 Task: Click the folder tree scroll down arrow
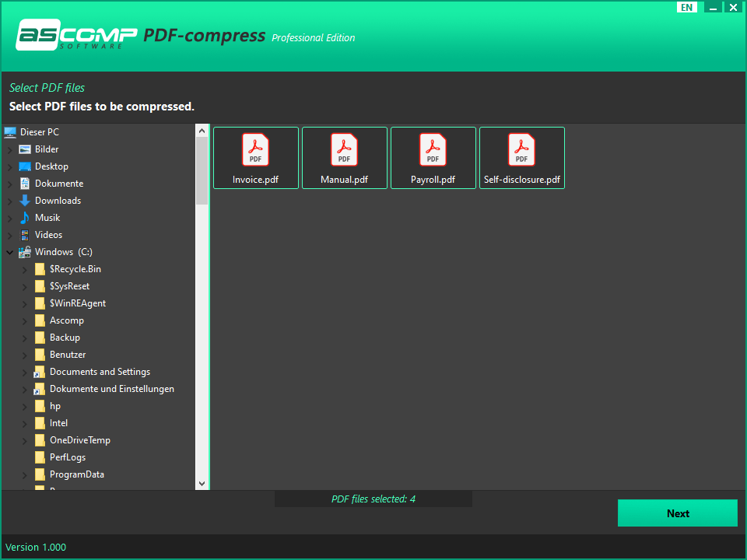click(x=202, y=483)
